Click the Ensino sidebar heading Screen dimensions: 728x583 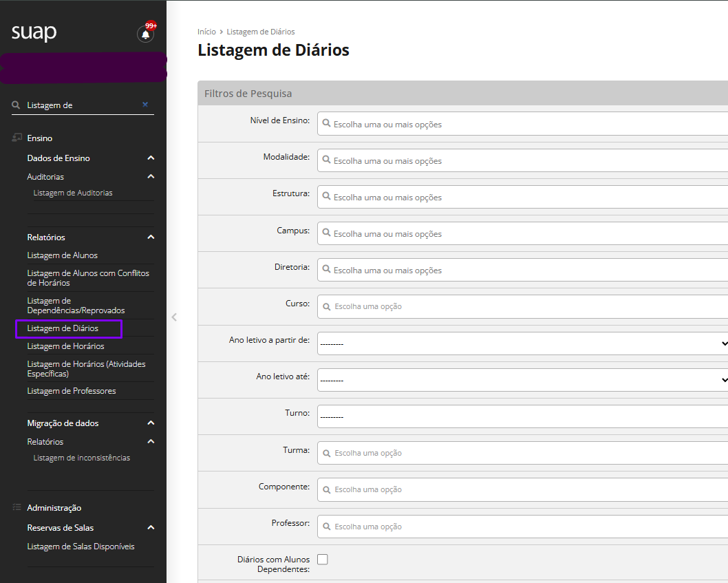click(x=39, y=138)
